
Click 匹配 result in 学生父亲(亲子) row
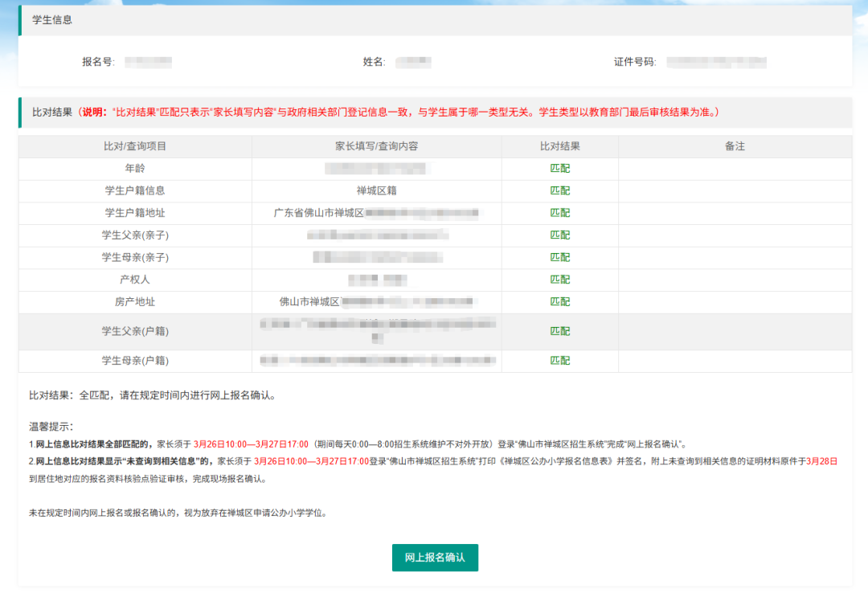pyautogui.click(x=559, y=235)
